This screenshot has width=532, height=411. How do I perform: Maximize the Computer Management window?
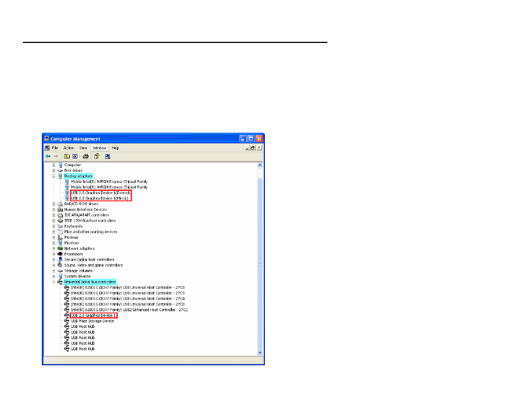click(251, 138)
